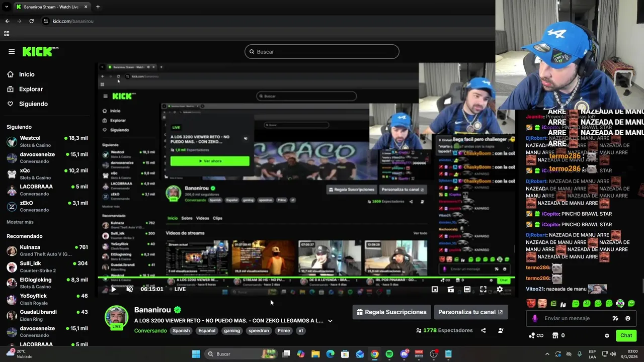Reload the browser page
The height and width of the screenshot is (362, 644).
pyautogui.click(x=31, y=21)
